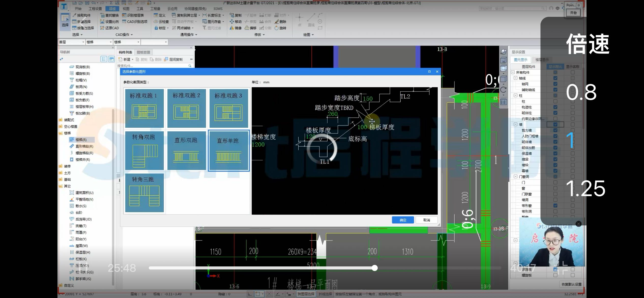
Task: Collapse the 门窗洞 group in display settings
Action: pyautogui.click(x=516, y=177)
